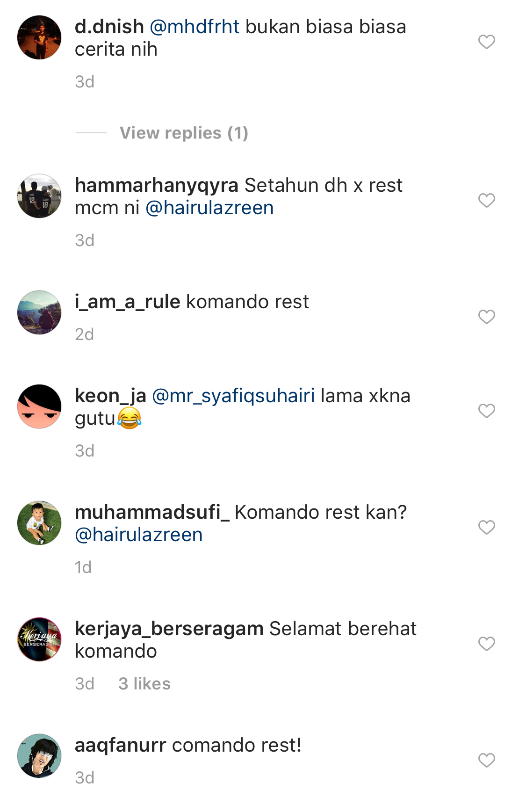
Task: Open keon_ja's cartoon avatar
Action: (39, 406)
